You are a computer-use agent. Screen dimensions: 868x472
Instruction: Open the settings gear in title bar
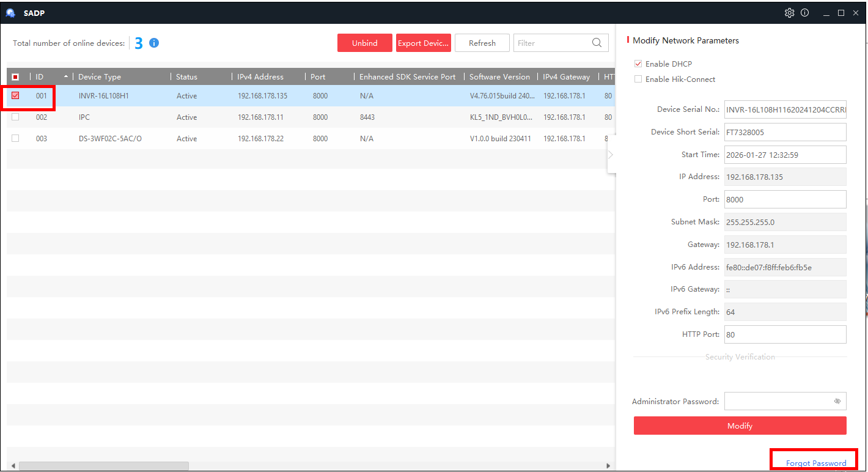789,13
